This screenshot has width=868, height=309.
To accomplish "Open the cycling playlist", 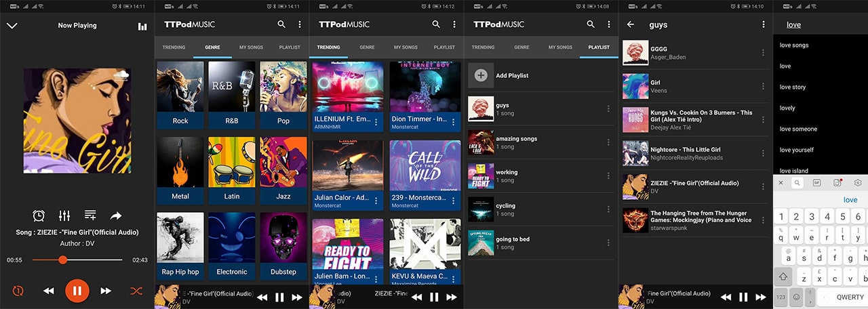I will tap(540, 209).
